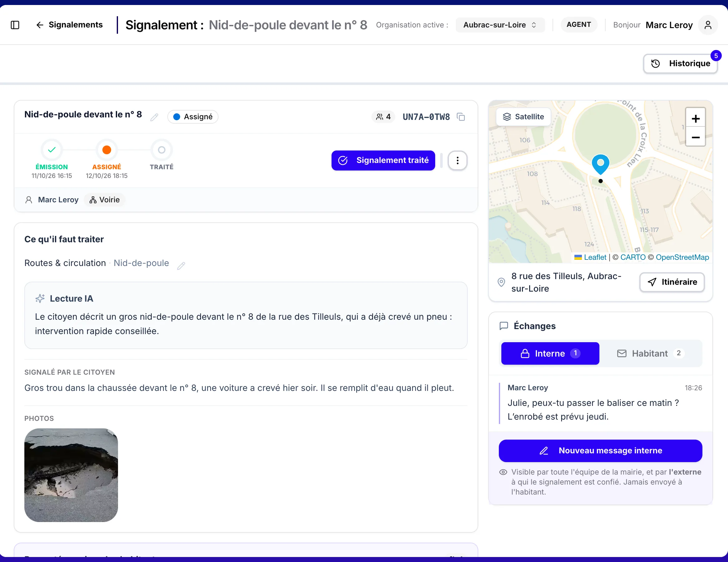Click the Voirie service tag

click(105, 200)
